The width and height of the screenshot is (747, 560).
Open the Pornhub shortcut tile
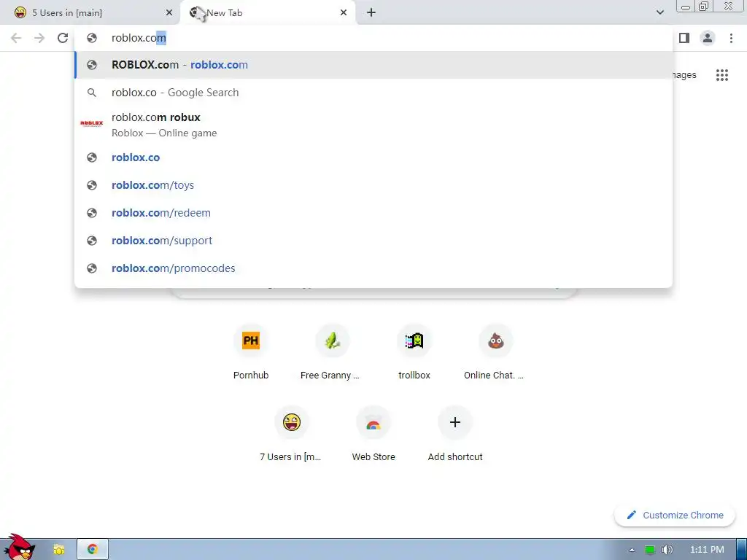click(x=251, y=352)
